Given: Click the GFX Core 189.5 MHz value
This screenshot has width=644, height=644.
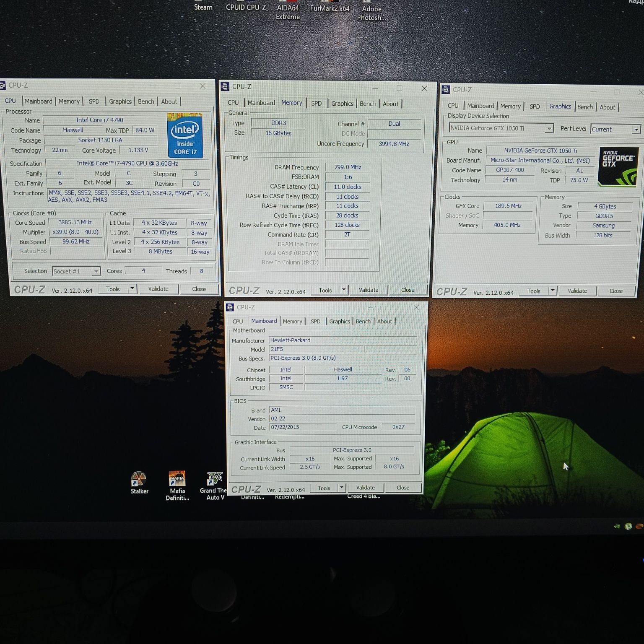Looking at the screenshot, I should [508, 206].
